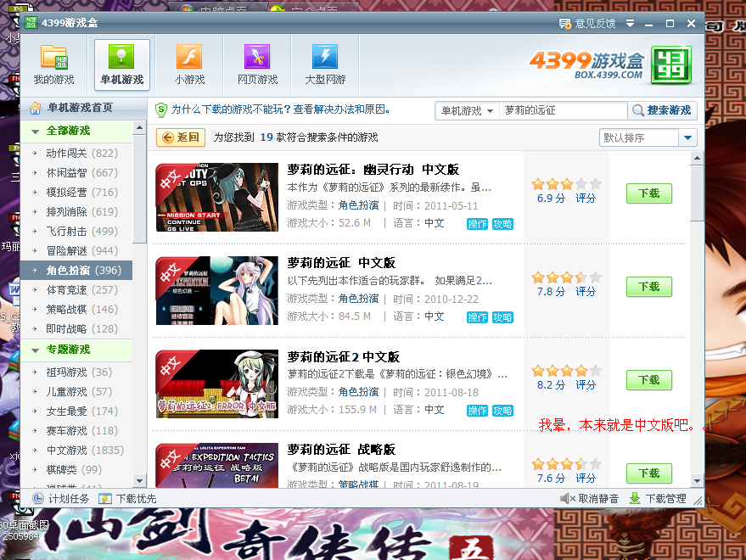
Task: Focus the search field containing 萝莉的远征
Action: click(564, 111)
